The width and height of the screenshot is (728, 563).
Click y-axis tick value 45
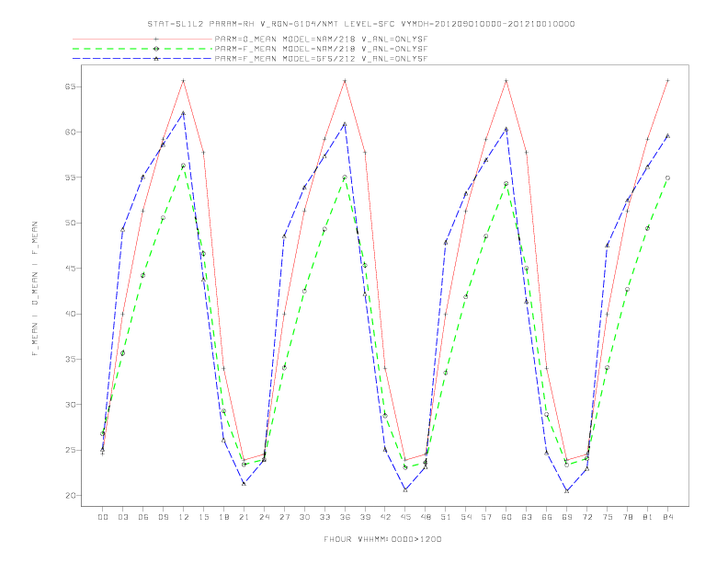point(70,269)
